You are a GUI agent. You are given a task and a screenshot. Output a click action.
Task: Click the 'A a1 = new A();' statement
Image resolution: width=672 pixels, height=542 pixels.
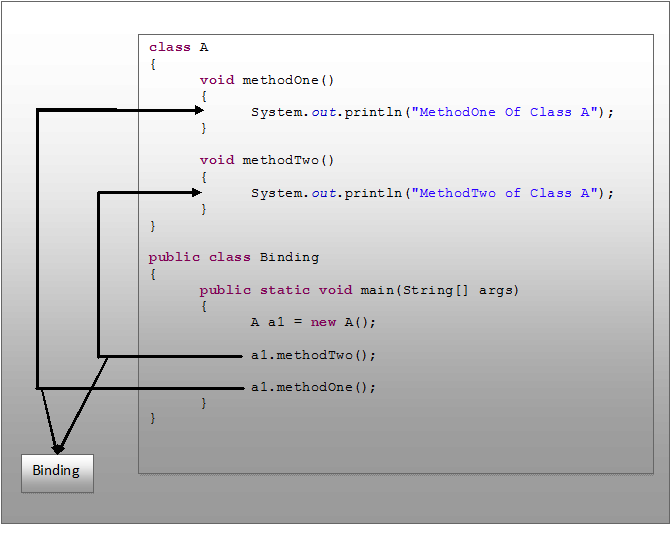[x=313, y=322]
